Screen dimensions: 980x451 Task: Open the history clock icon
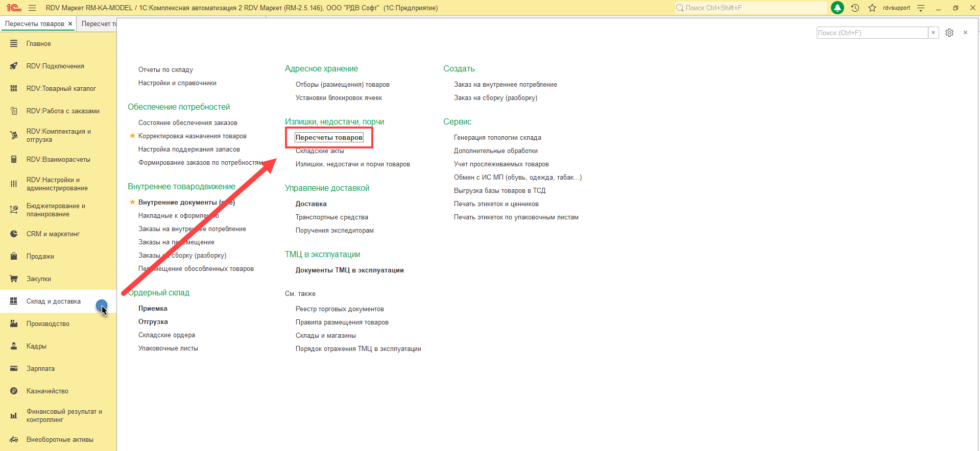855,8
